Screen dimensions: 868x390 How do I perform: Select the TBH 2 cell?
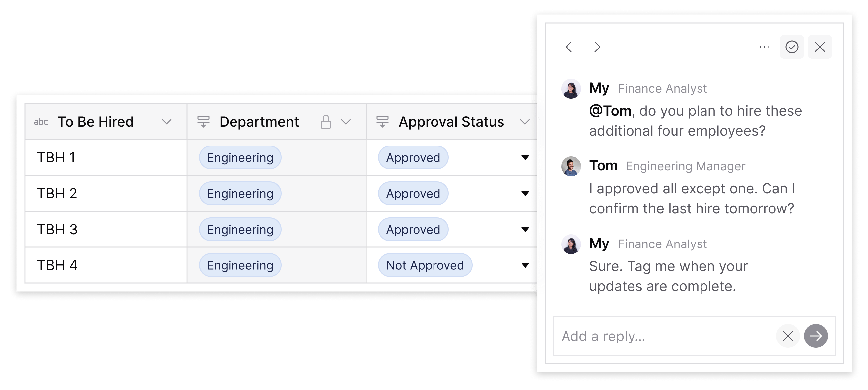(x=106, y=193)
